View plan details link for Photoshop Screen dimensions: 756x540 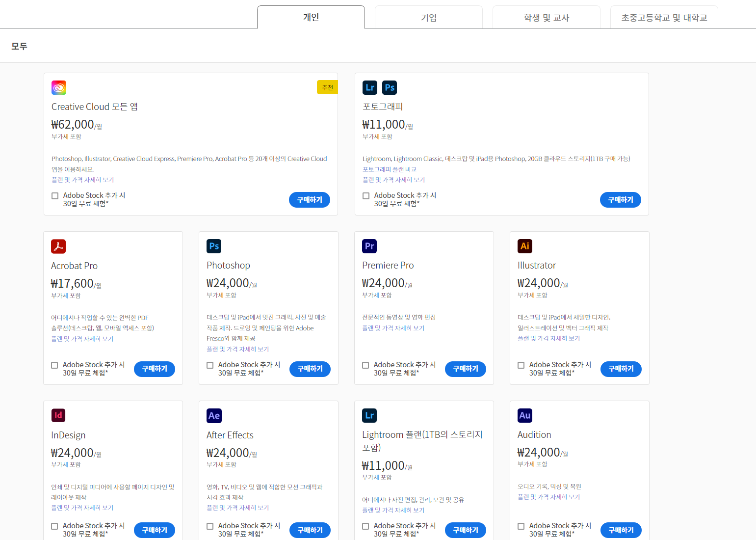tap(237, 350)
